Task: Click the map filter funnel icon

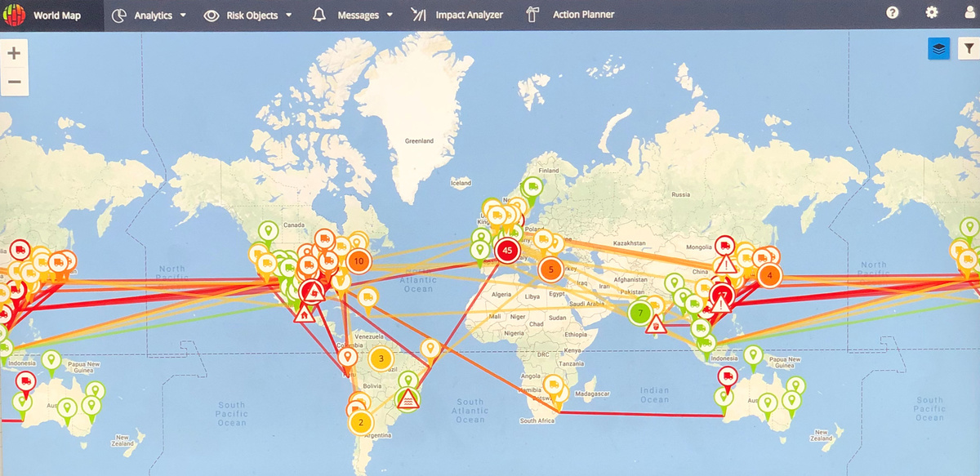Action: [x=969, y=49]
